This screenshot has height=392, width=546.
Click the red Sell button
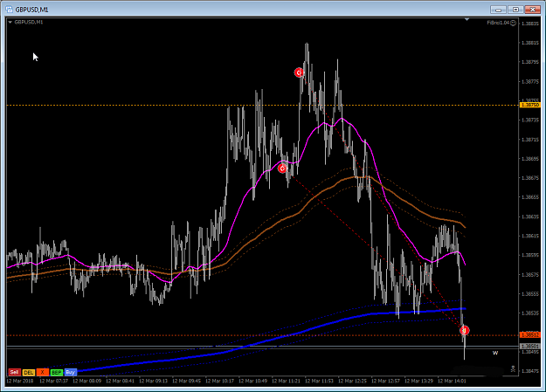[14, 372]
